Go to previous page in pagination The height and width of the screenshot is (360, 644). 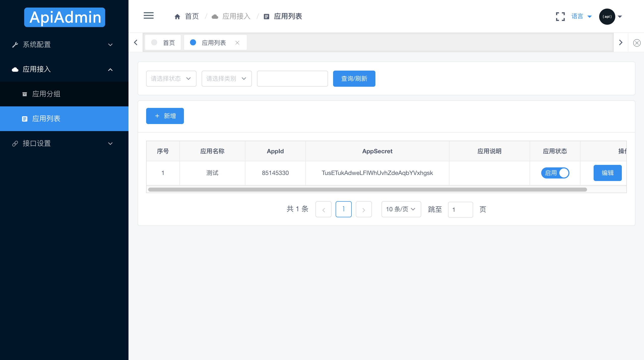click(x=324, y=209)
